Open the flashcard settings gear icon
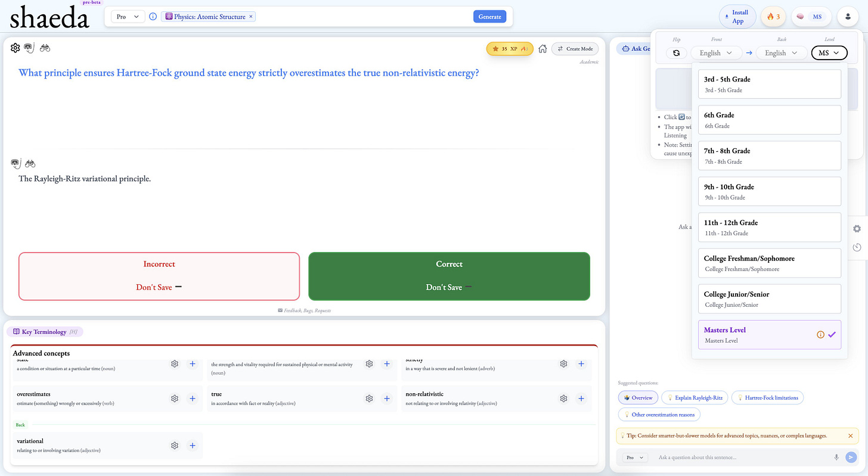Screen dimensions: 868x476 tap(15, 48)
